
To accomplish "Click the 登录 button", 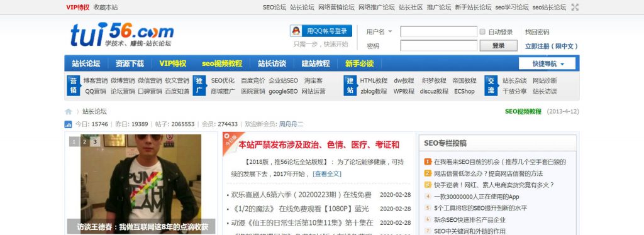I will [x=499, y=45].
